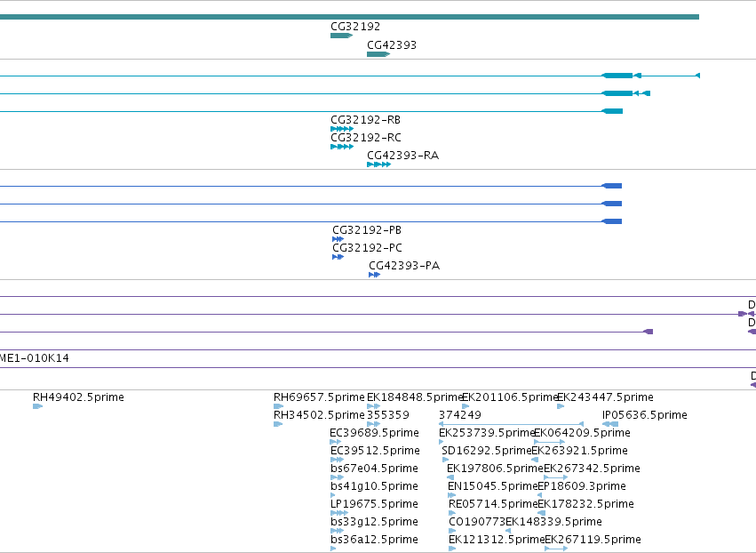
Task: Click the ME1-010K14 clone label
Action: (x=35, y=358)
